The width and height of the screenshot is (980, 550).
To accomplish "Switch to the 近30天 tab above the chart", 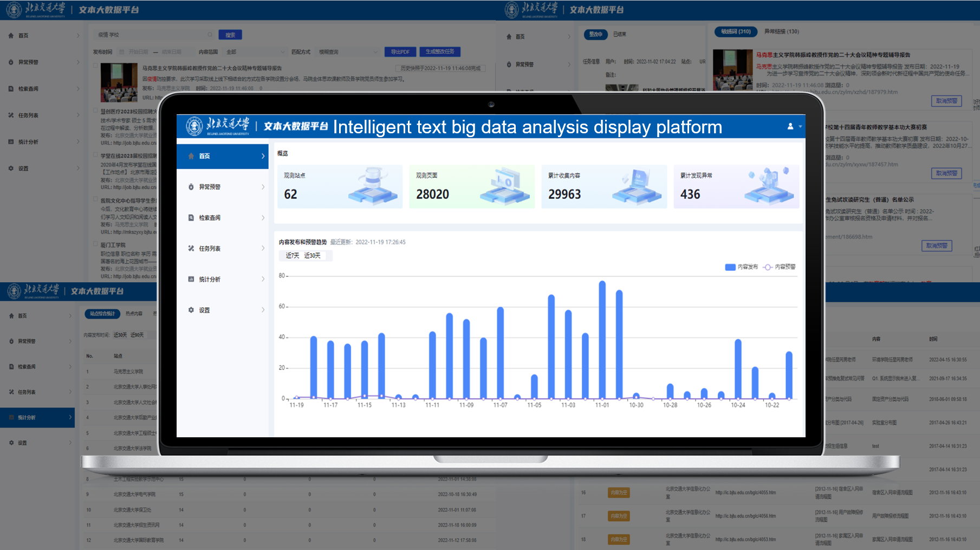I will pyautogui.click(x=312, y=256).
